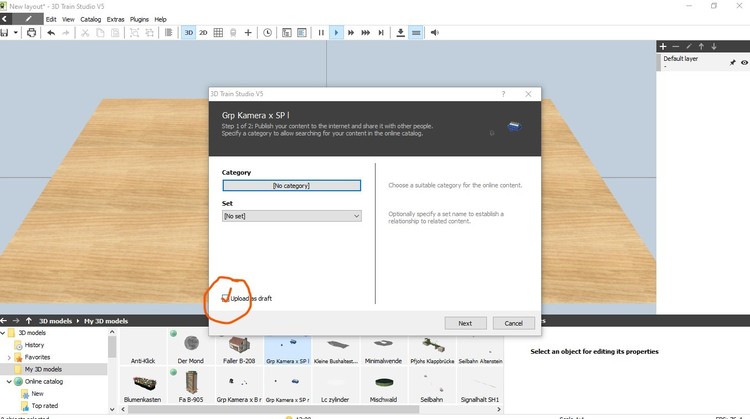
Task: Open the Set dropdown
Action: (x=291, y=215)
